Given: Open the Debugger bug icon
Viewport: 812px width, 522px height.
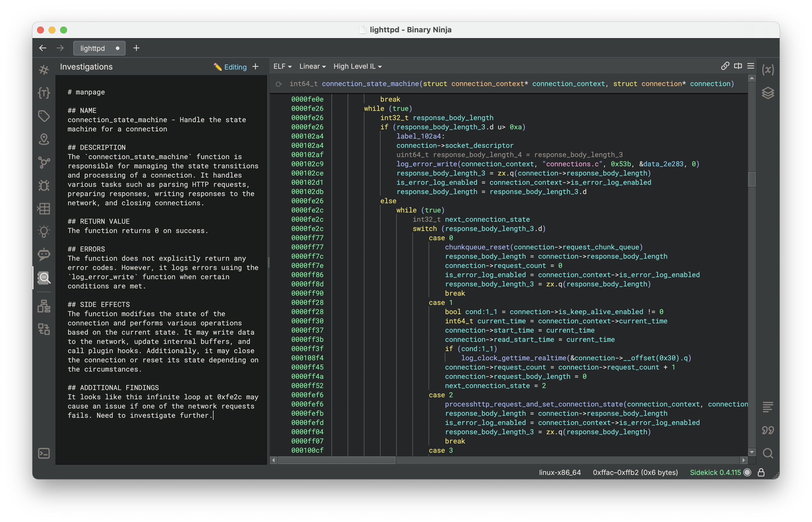Looking at the screenshot, I should 44,185.
